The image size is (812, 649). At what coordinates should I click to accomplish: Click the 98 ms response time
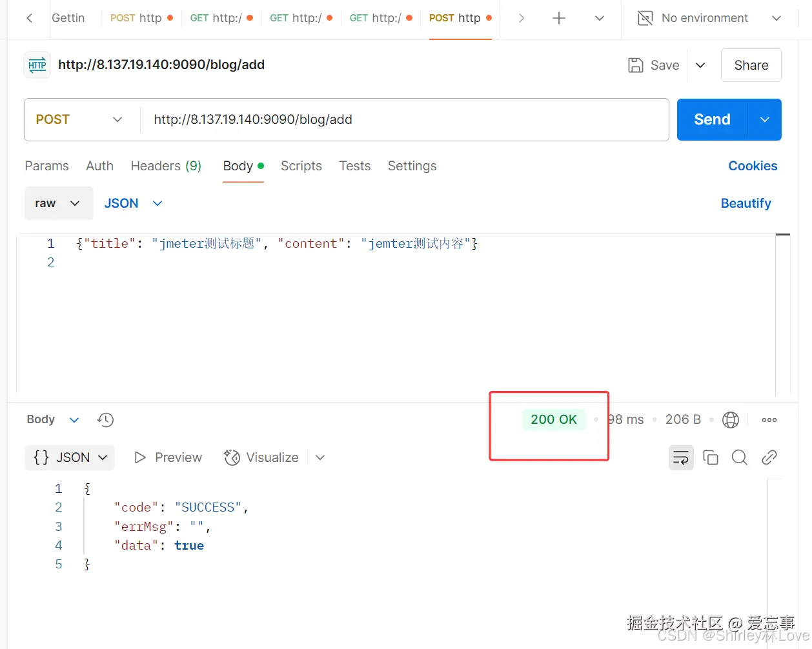click(625, 419)
